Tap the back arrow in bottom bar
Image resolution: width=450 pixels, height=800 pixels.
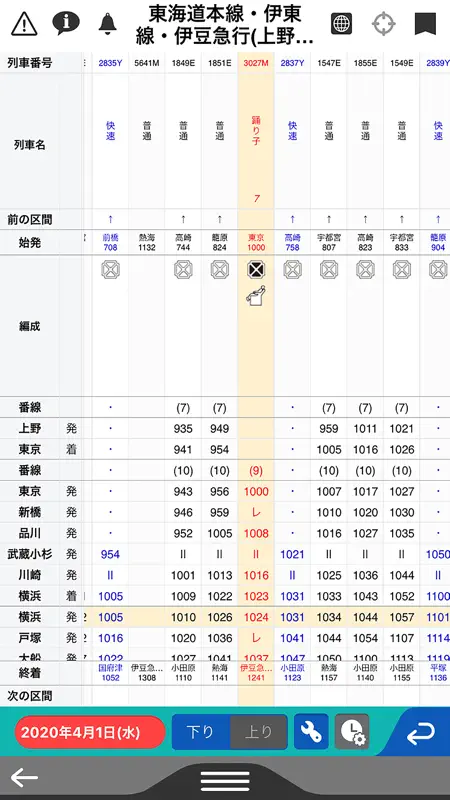pos(24,778)
